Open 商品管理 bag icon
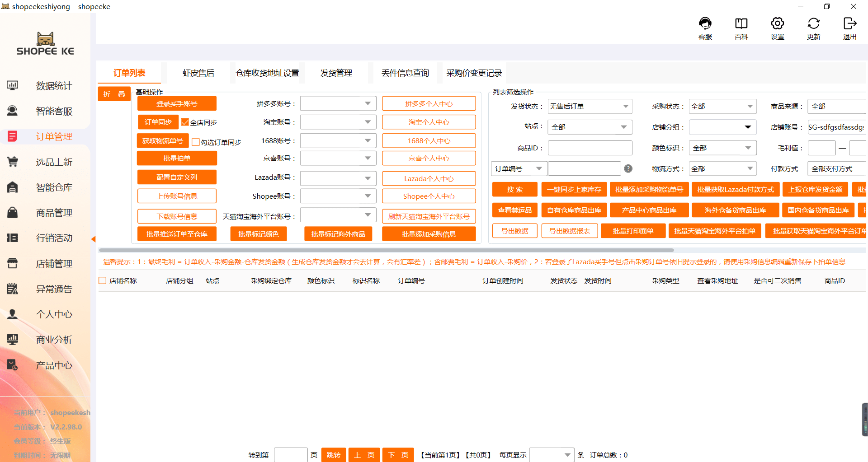 (x=13, y=212)
